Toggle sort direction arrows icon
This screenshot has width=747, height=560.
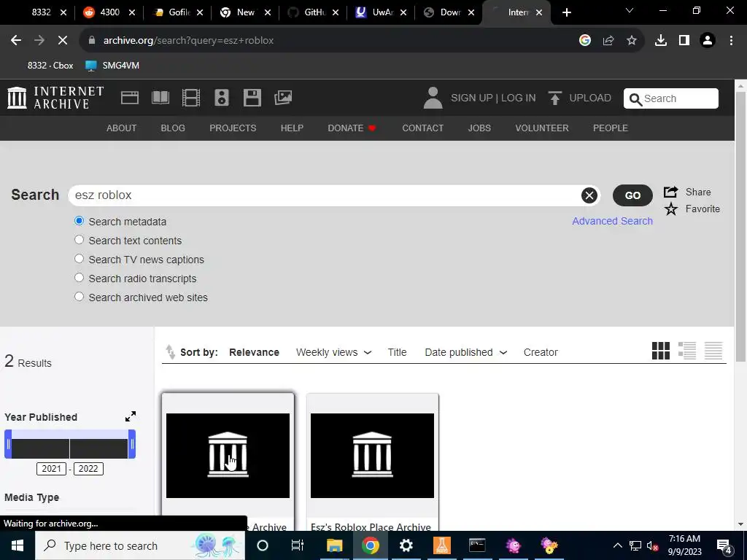pyautogui.click(x=170, y=352)
